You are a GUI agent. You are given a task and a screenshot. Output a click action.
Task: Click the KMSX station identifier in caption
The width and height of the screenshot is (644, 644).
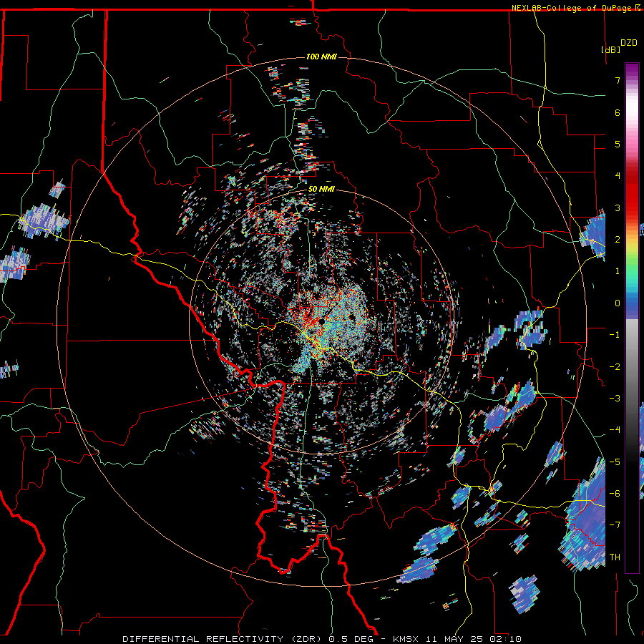coord(406,639)
